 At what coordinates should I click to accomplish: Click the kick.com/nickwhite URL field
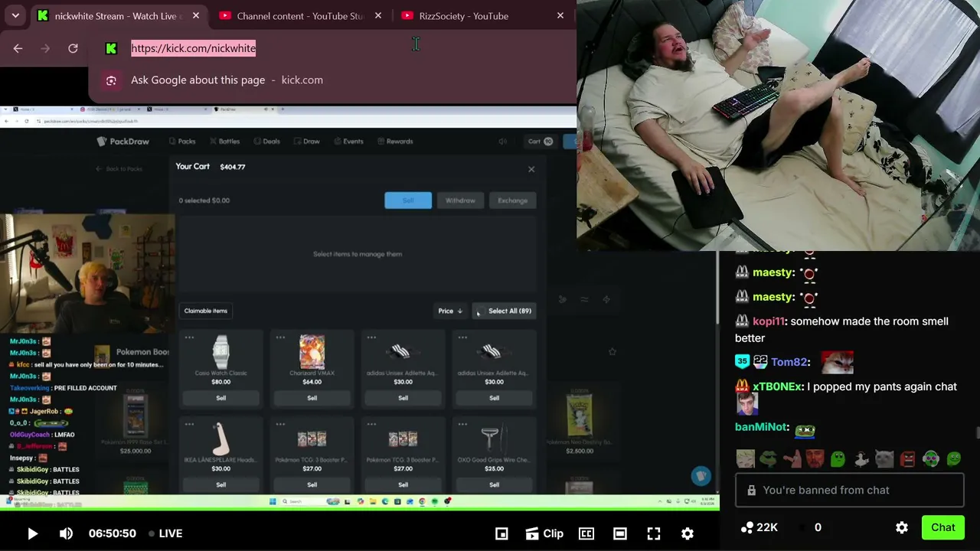pyautogui.click(x=194, y=48)
